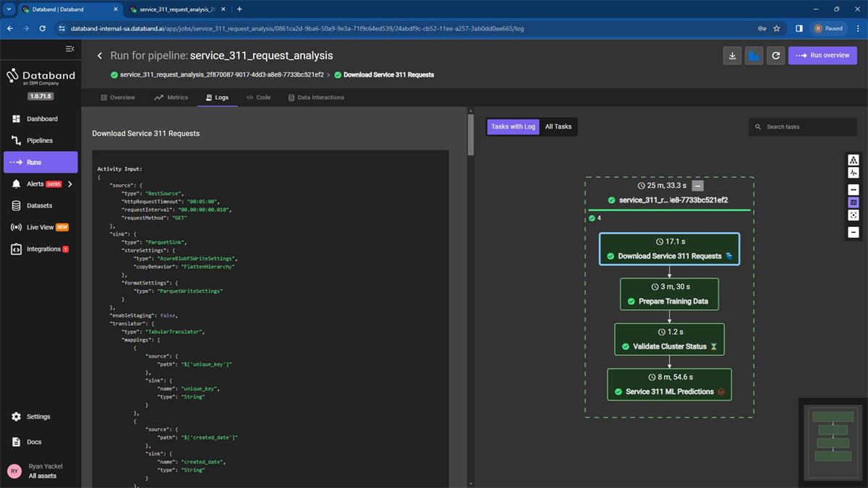Toggle the minimap visibility icon
Screen dimensions: 868x488
click(x=854, y=203)
